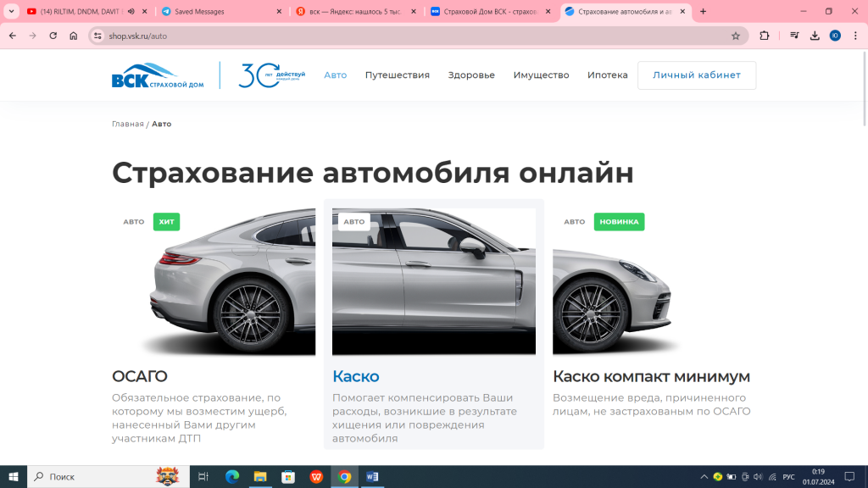This screenshot has height=488, width=868.
Task: Close the Страховой Дом ВСК tab
Action: click(548, 11)
